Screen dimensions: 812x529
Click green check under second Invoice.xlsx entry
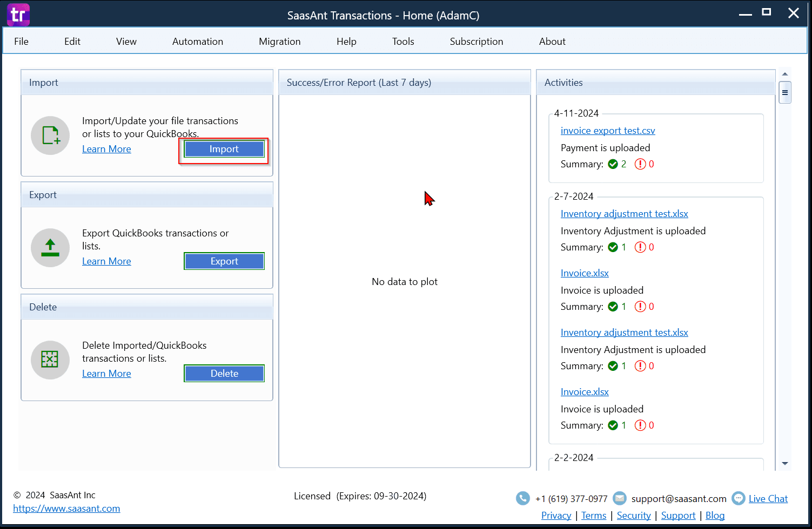tap(613, 425)
